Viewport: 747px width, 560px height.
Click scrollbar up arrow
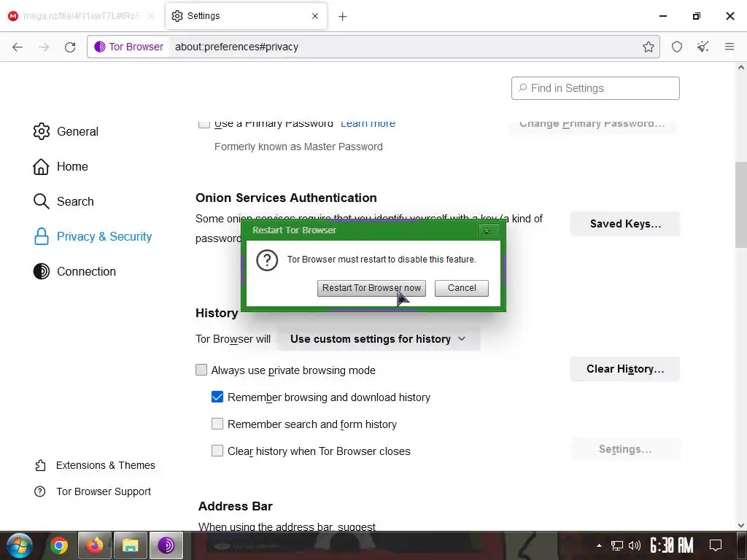click(x=741, y=68)
